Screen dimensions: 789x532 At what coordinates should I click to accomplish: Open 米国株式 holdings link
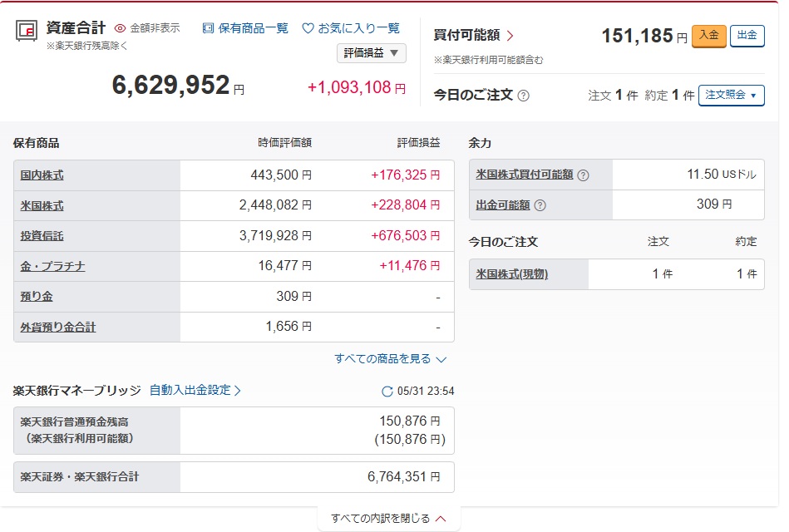[x=42, y=206]
